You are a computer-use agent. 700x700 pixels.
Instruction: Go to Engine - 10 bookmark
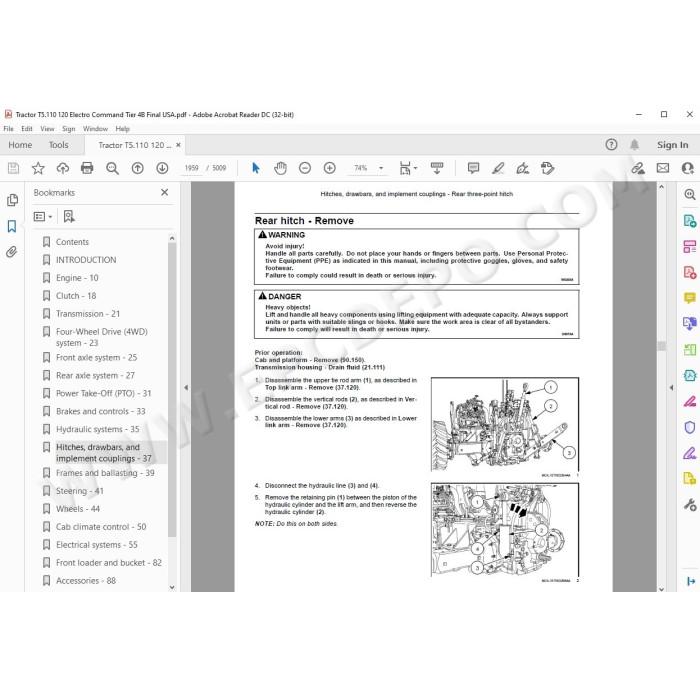point(77,278)
